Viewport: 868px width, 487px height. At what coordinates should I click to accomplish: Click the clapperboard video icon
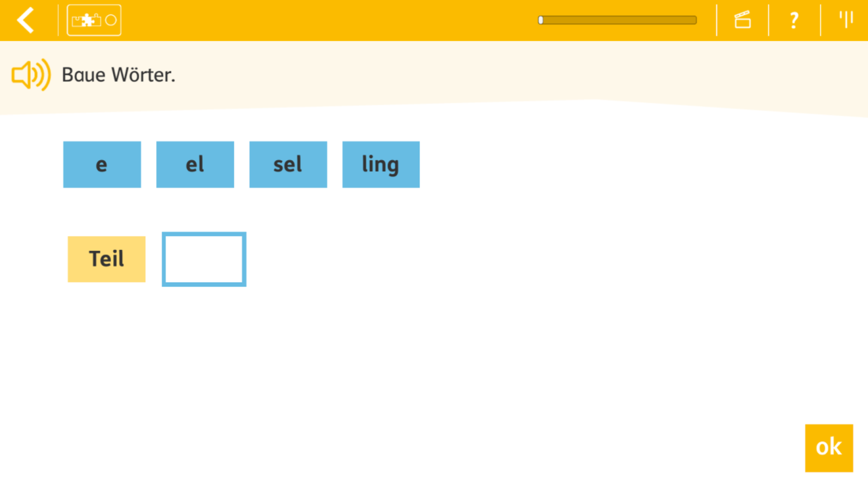tap(743, 20)
